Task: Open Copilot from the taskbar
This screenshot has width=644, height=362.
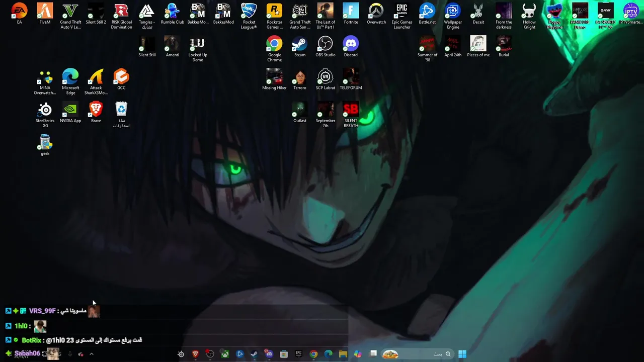Action: tap(358, 354)
